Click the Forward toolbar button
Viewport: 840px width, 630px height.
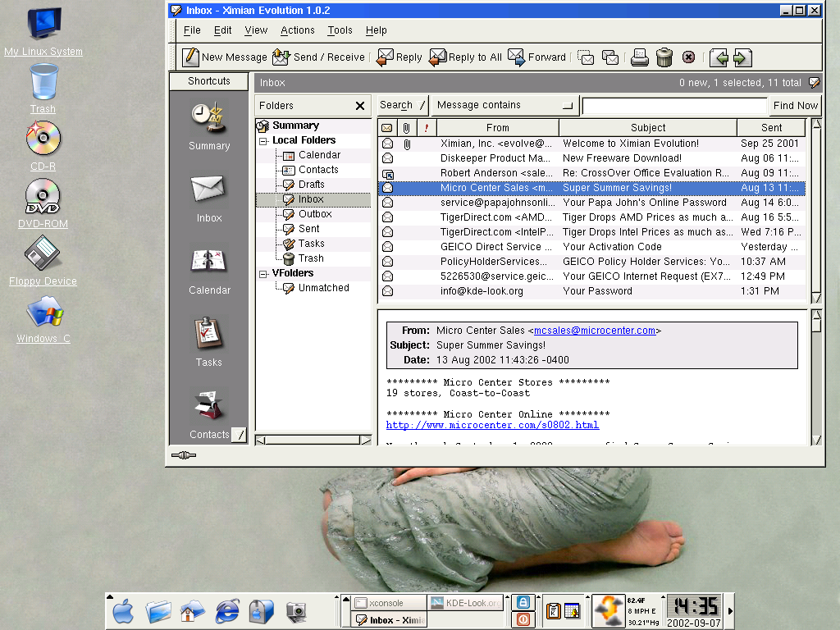(536, 57)
